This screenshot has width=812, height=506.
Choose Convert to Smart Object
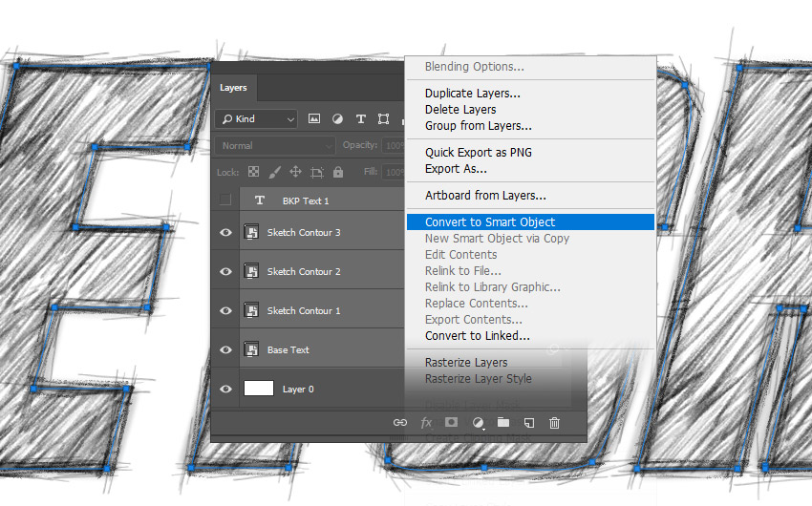tap(531, 221)
